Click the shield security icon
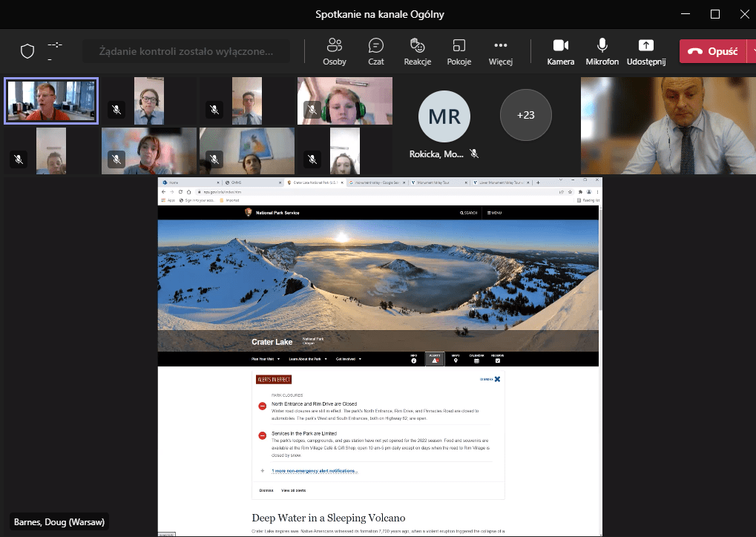756x537 pixels. 27,51
